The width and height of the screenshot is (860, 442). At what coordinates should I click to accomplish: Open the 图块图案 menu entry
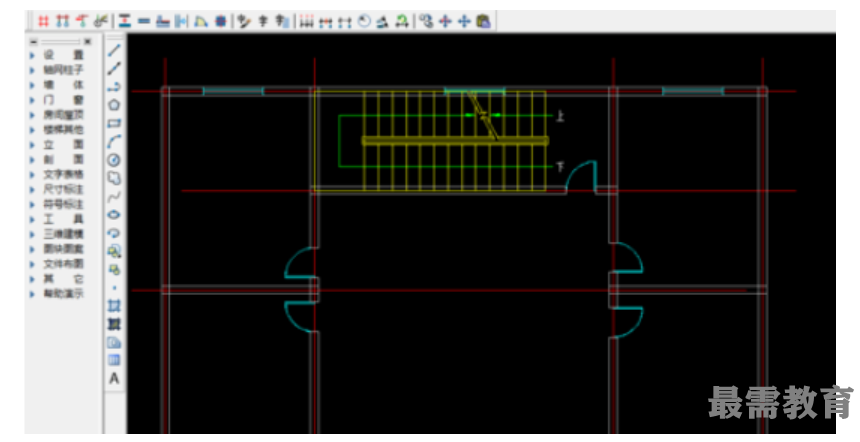pos(64,249)
